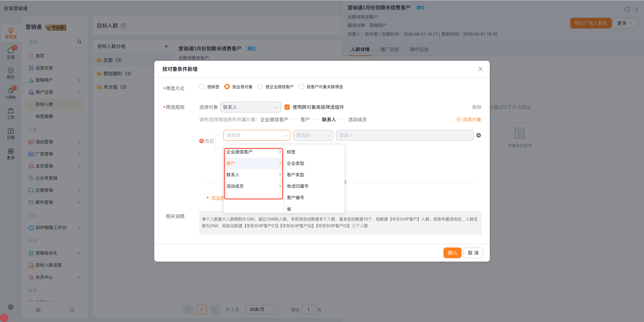Select 按客户对象关联筛选 radio option
Screen dimensions: 644x322
coord(302,87)
